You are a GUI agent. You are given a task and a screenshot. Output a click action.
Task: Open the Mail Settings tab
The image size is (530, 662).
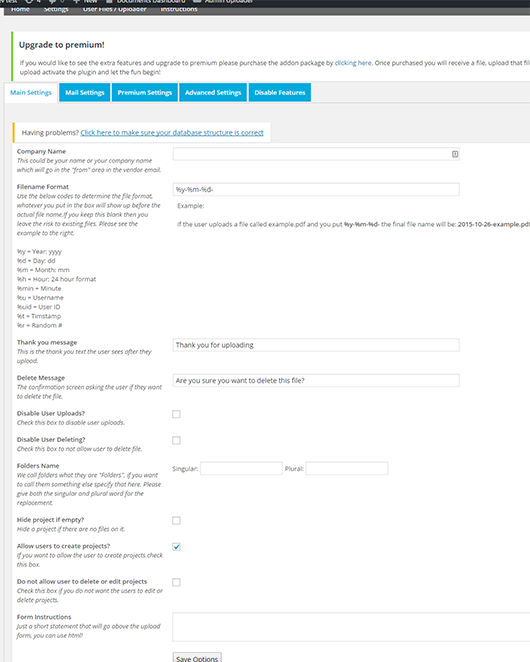[85, 92]
